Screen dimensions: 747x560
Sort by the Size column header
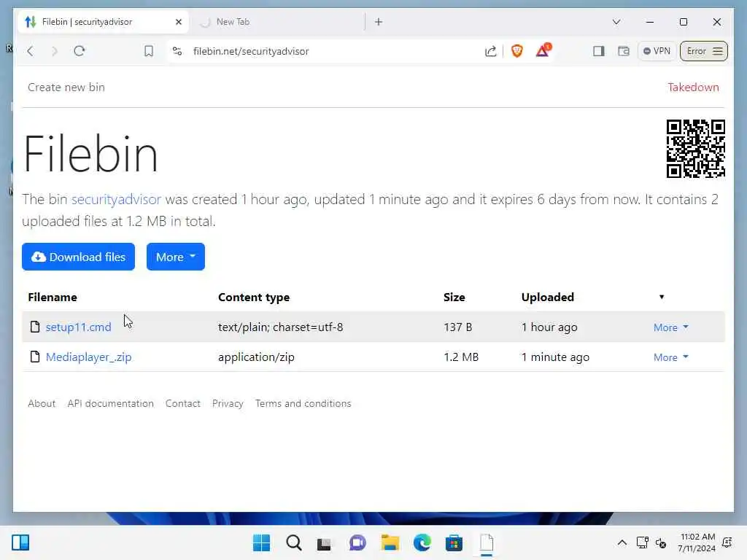(454, 297)
